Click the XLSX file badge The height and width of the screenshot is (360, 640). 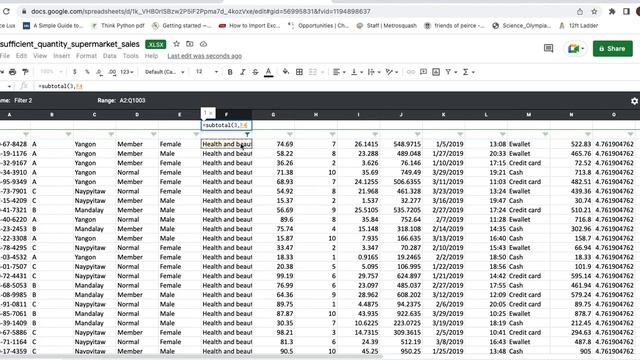coord(156,44)
